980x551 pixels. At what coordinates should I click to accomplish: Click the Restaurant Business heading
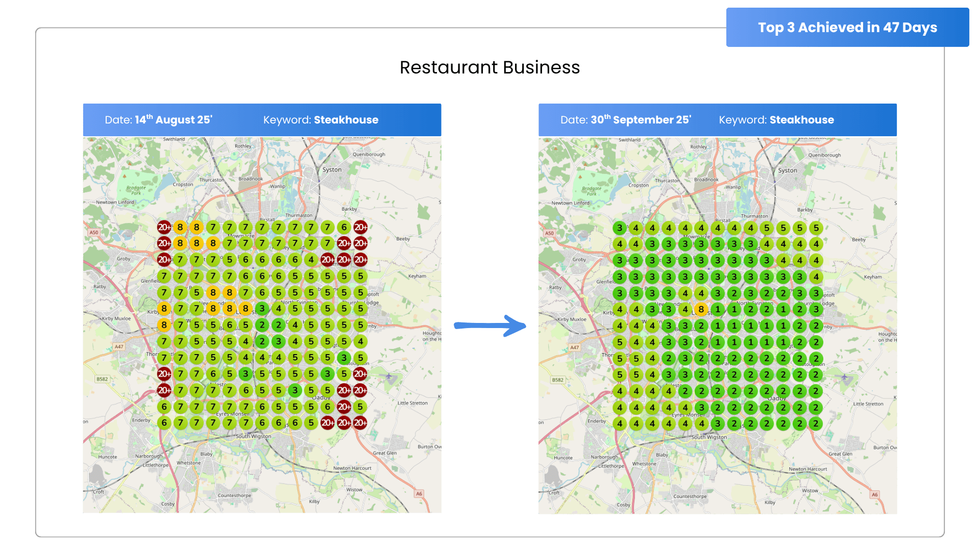(489, 67)
